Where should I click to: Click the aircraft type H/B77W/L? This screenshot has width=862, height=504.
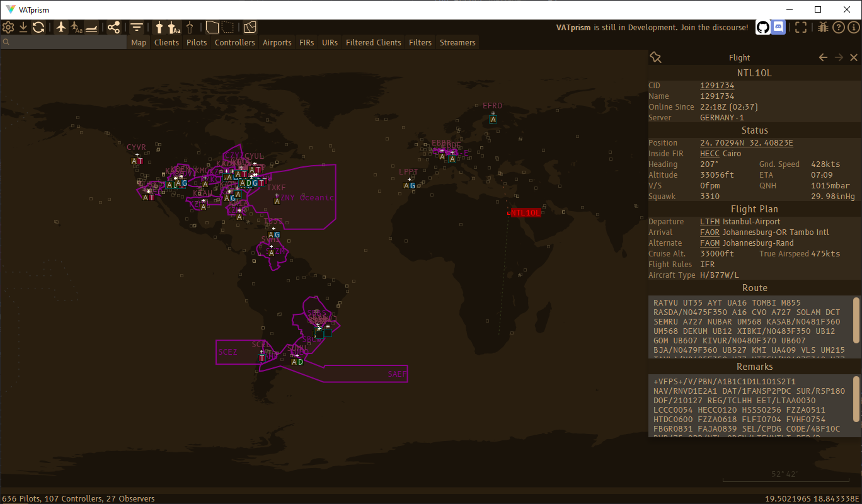click(x=720, y=275)
